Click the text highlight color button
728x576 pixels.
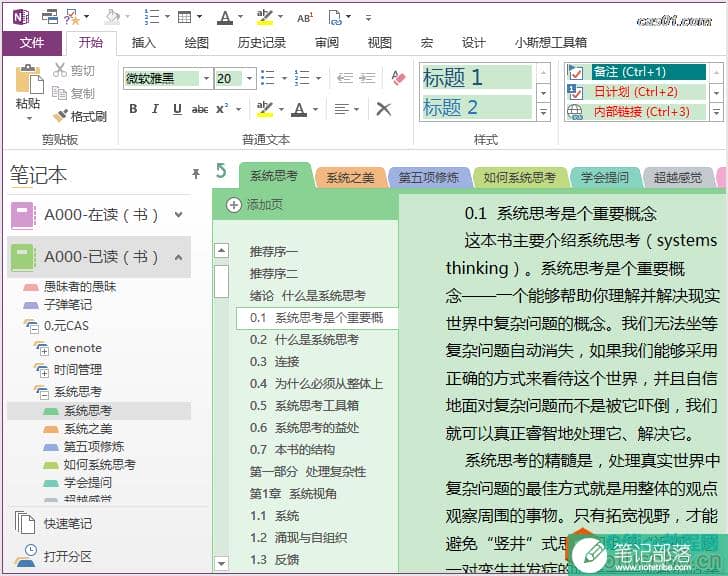click(x=265, y=109)
